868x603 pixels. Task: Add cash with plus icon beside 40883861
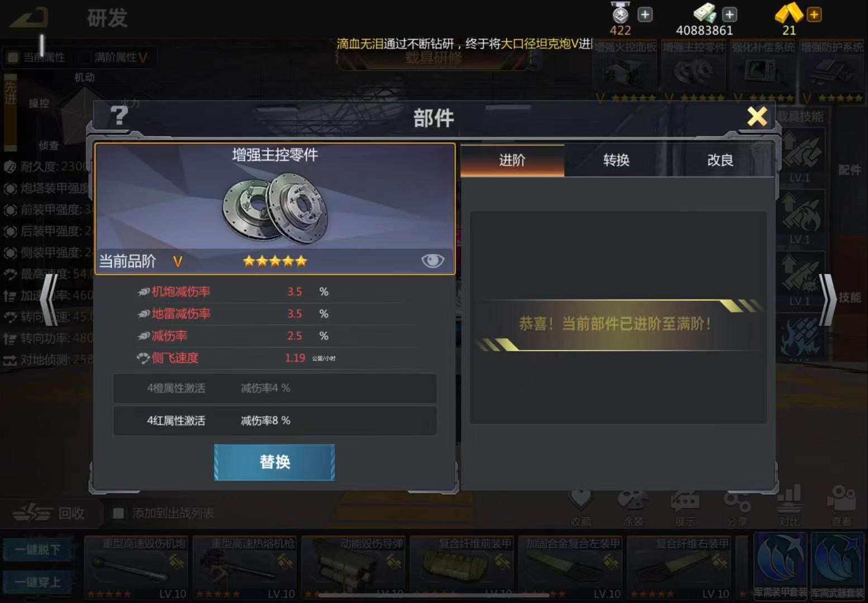tap(729, 15)
